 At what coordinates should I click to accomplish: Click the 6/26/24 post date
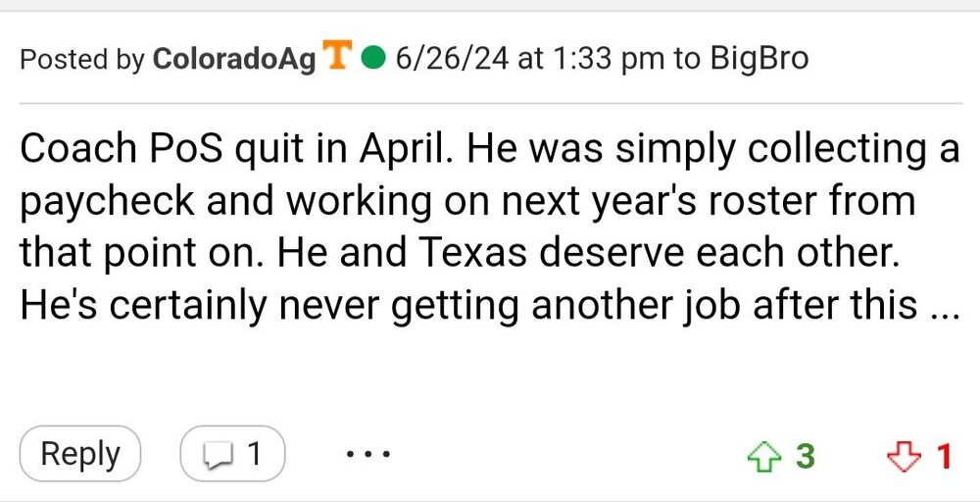452,60
